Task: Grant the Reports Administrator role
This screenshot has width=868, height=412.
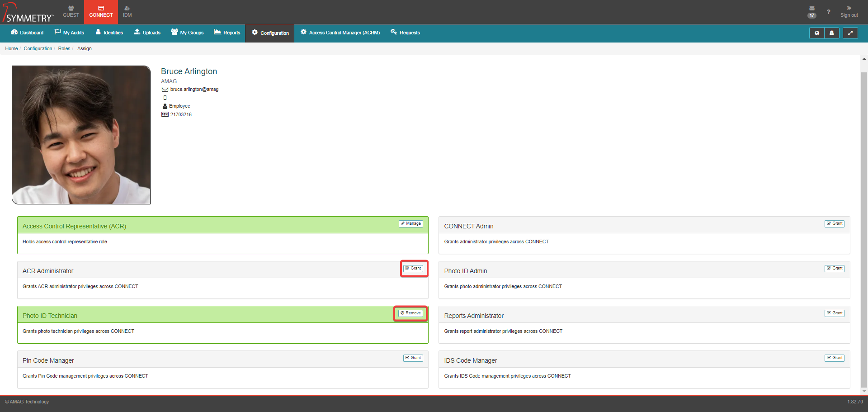Action: (835, 313)
